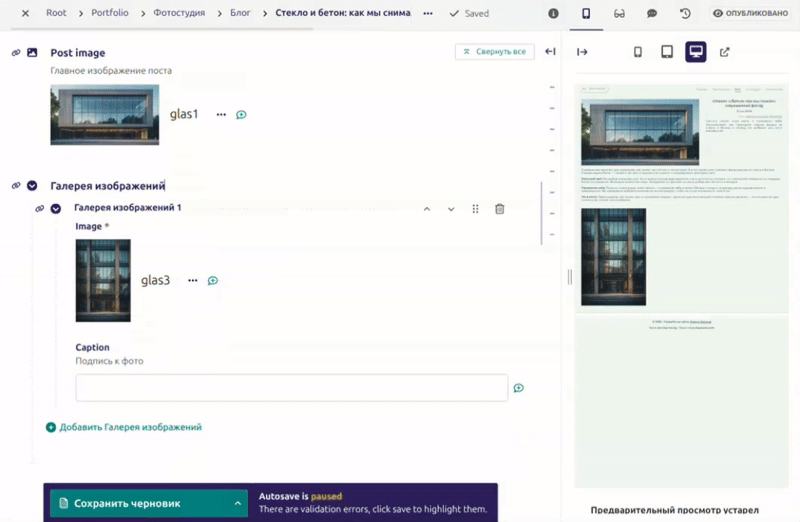The width and height of the screenshot is (800, 522).
Task: Collapse the editor pane arrow icon
Action: (x=550, y=52)
